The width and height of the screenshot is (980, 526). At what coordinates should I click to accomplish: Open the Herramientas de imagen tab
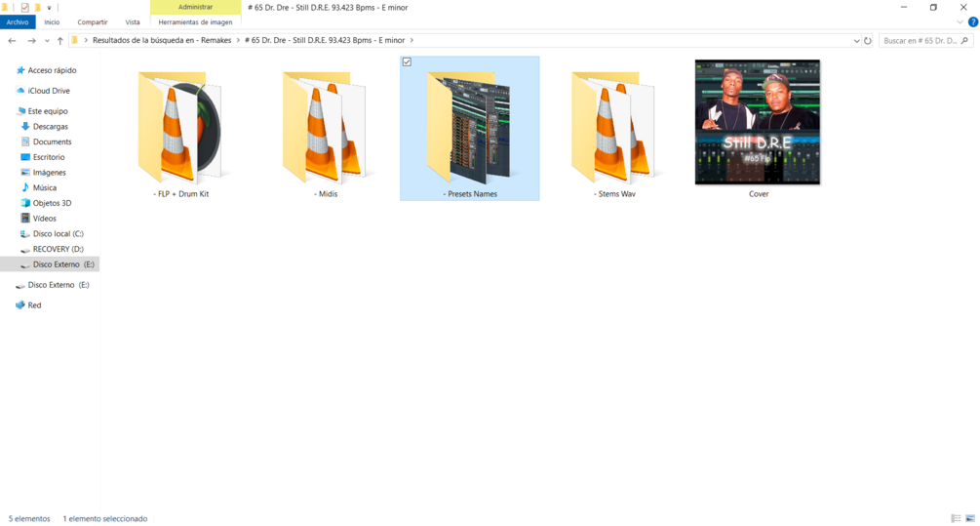(x=195, y=21)
